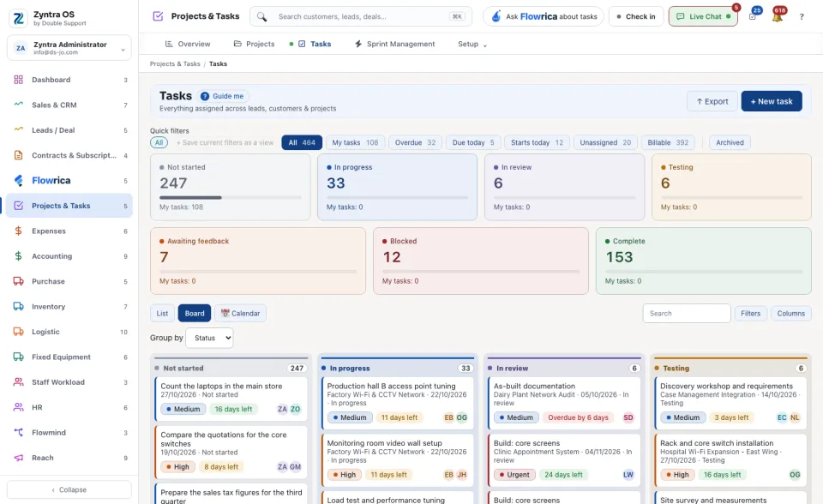Click the Flowmind icon
823x504 pixels.
18,433
